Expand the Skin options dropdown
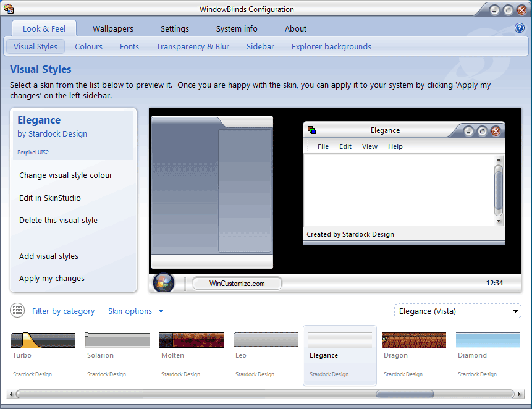Viewport: 532px width, 409px height. [135, 311]
